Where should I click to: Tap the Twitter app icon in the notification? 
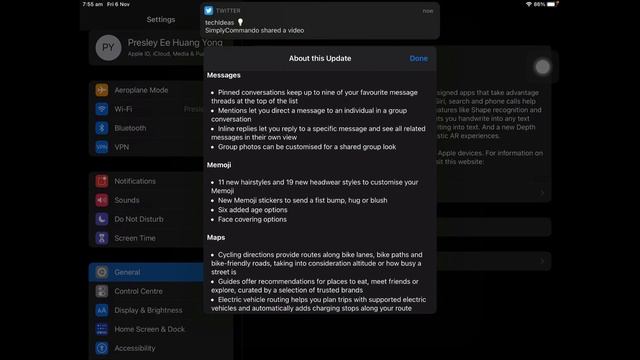coord(209,11)
